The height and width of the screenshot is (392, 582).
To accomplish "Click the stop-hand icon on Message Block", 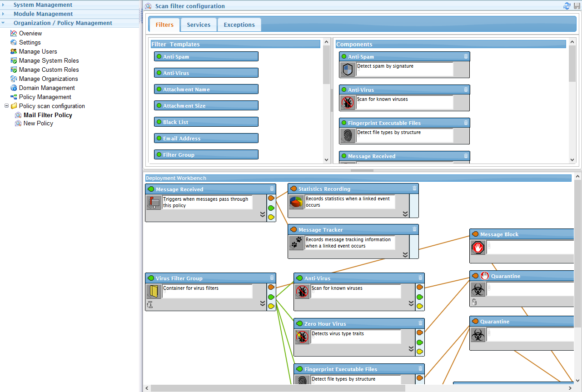I will 478,248.
